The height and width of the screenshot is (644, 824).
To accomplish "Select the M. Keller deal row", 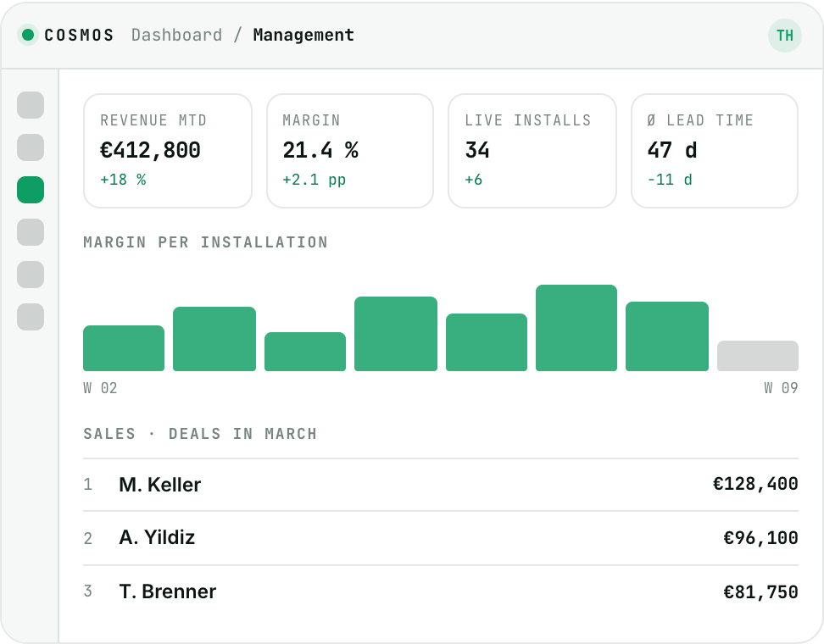I will click(440, 485).
